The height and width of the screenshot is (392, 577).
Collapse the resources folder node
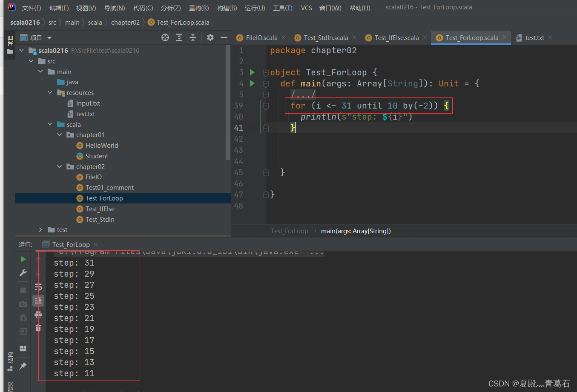[x=50, y=92]
